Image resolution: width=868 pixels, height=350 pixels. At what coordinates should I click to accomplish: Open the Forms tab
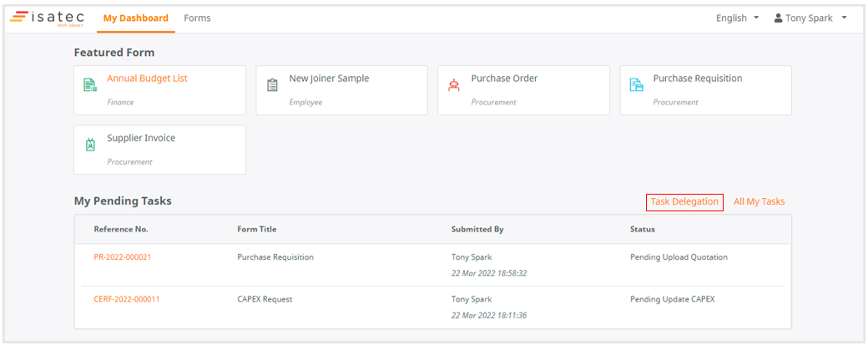197,18
